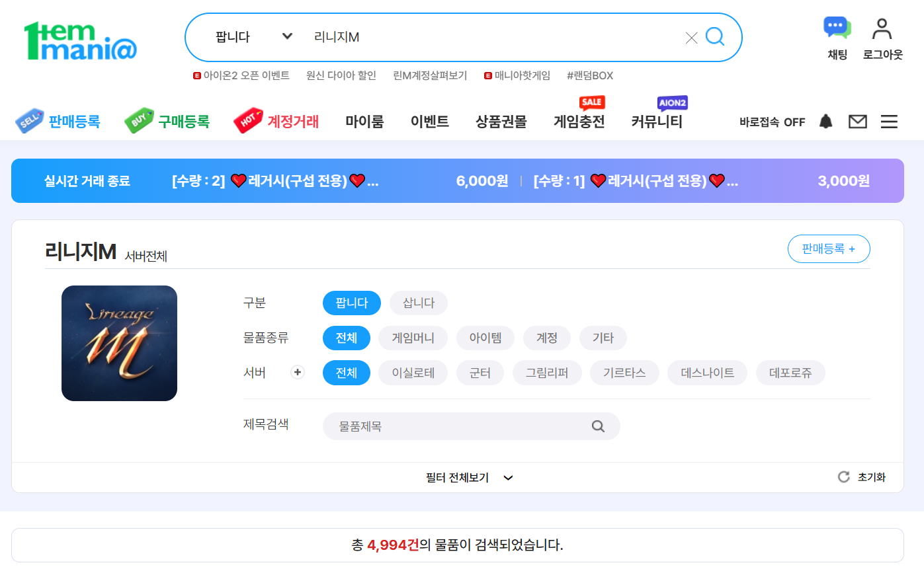Viewport: 924px width, 569px height.
Task: Select 아이템 item type
Action: tap(485, 338)
